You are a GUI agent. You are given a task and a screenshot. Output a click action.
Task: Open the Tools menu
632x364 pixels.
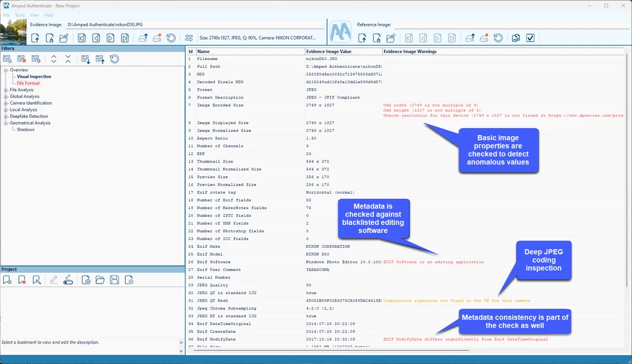pyautogui.click(x=19, y=15)
